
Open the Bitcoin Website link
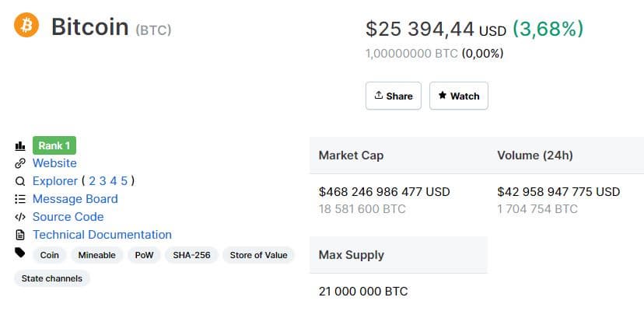(x=54, y=163)
